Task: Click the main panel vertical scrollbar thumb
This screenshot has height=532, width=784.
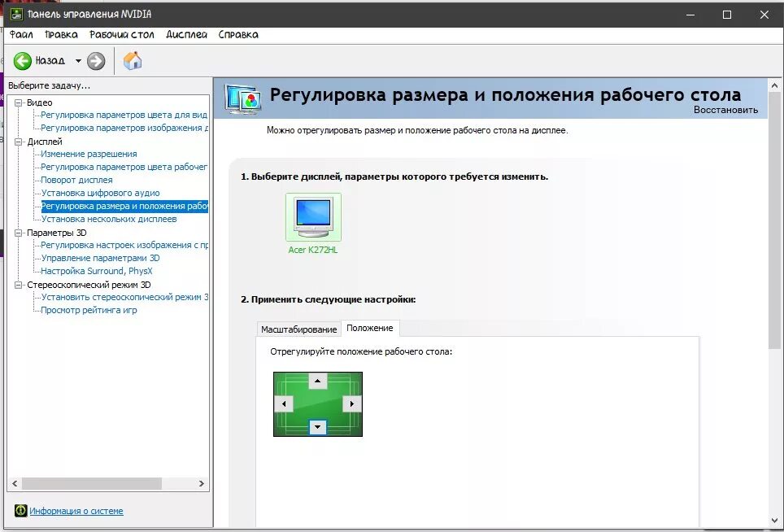Action: [x=774, y=220]
